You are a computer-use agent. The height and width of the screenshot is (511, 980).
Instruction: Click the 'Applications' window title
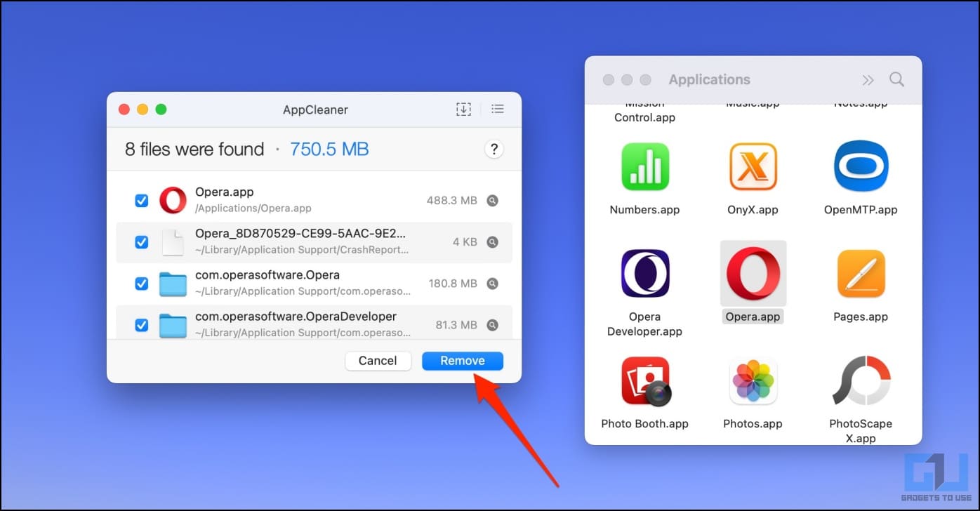709,79
